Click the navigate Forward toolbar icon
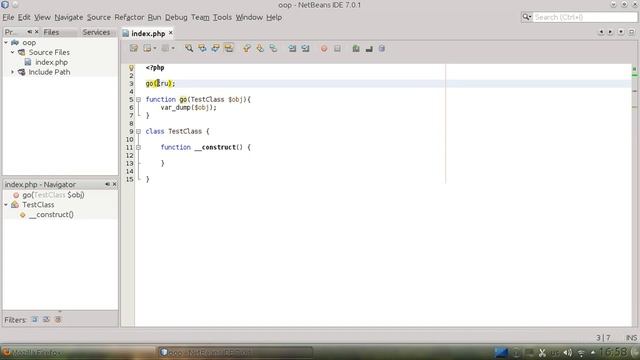This screenshot has width=640, height=360. click(x=165, y=48)
